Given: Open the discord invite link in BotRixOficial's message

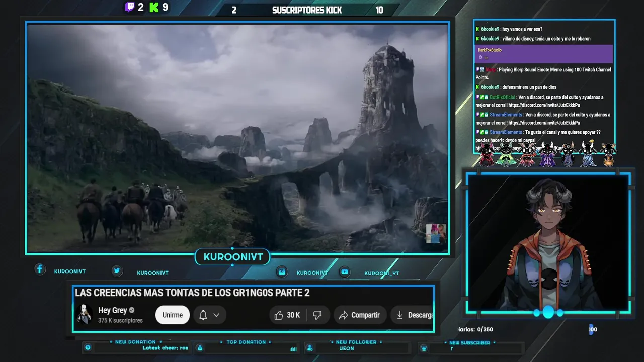Looking at the screenshot, I should [544, 105].
